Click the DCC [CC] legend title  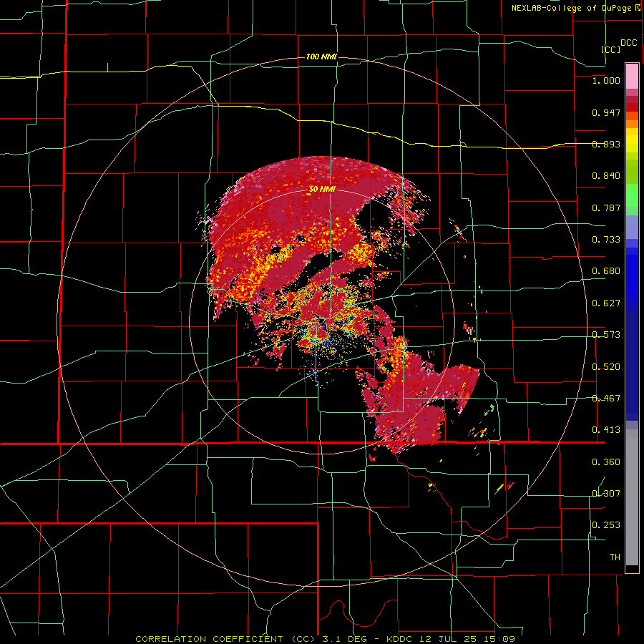coord(618,46)
